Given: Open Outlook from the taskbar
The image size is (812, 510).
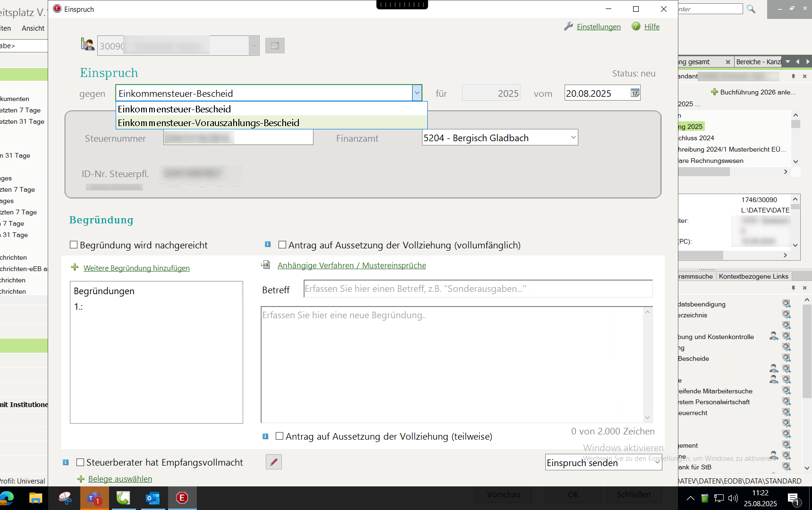Looking at the screenshot, I should (152, 498).
